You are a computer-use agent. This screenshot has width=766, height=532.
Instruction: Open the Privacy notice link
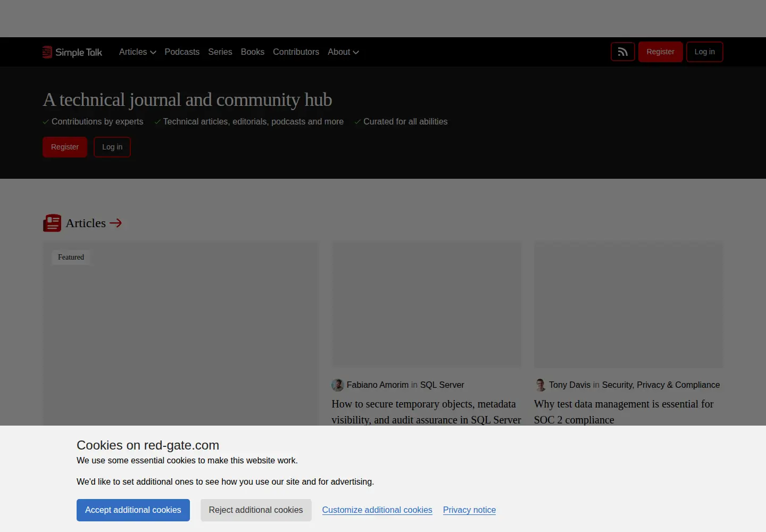pyautogui.click(x=469, y=510)
